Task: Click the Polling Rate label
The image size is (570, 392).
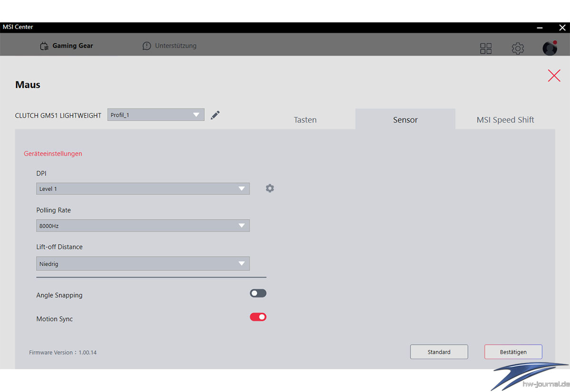Action: click(54, 210)
